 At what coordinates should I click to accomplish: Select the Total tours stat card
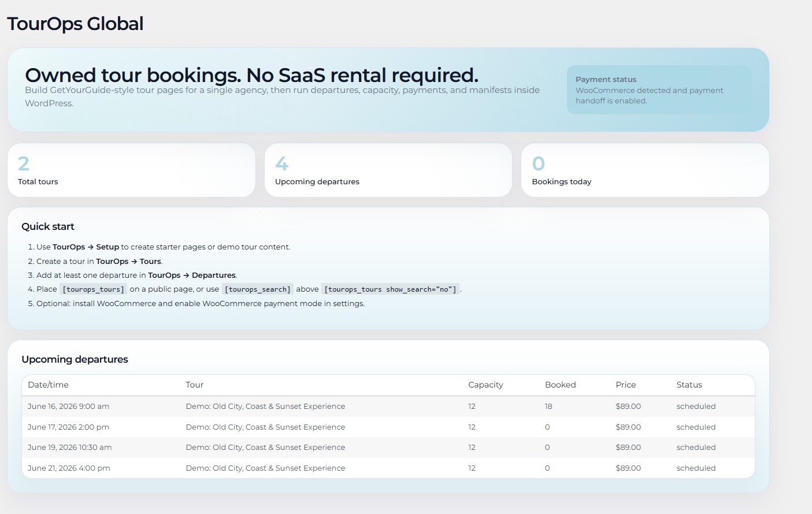click(131, 170)
